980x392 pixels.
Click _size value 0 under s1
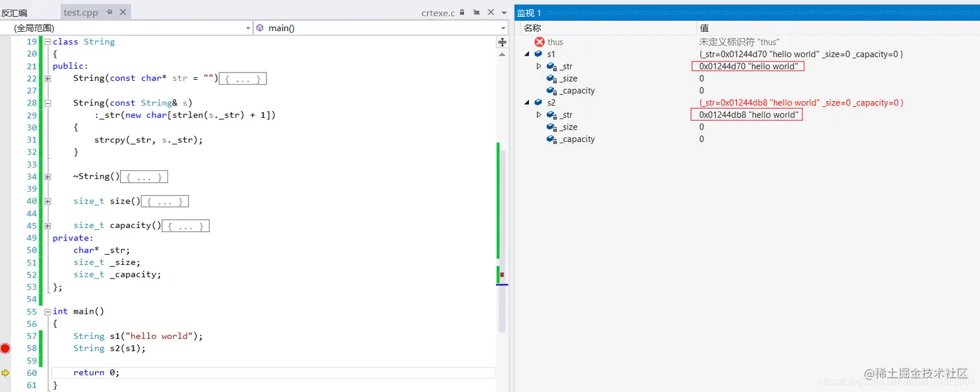pyautogui.click(x=701, y=78)
